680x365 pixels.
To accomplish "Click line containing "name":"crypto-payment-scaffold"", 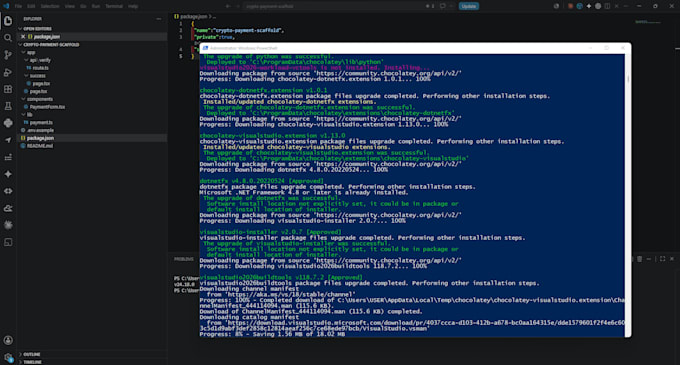I will point(238,31).
